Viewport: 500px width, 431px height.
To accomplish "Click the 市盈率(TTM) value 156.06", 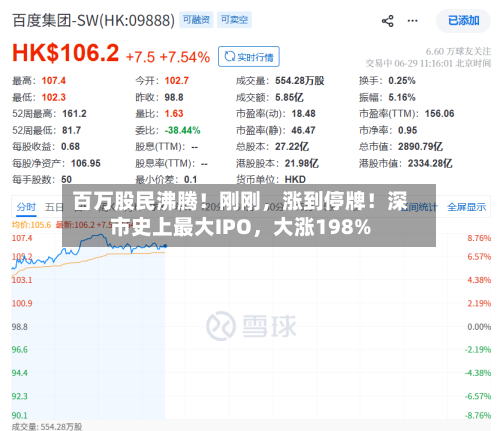I will (439, 114).
